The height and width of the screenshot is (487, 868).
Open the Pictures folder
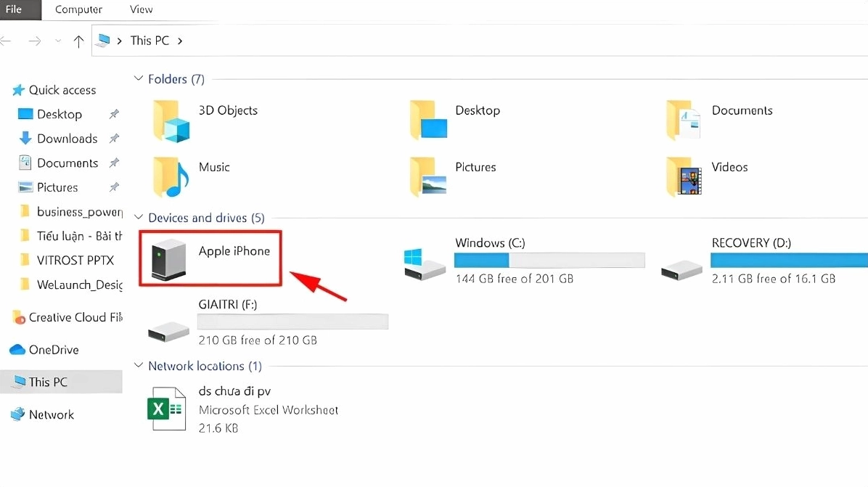475,167
